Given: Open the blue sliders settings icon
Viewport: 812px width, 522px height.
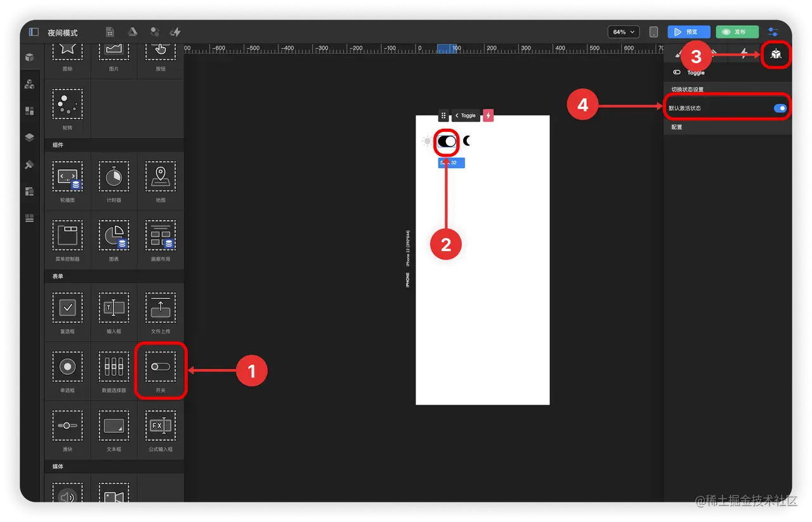Looking at the screenshot, I should click(773, 32).
